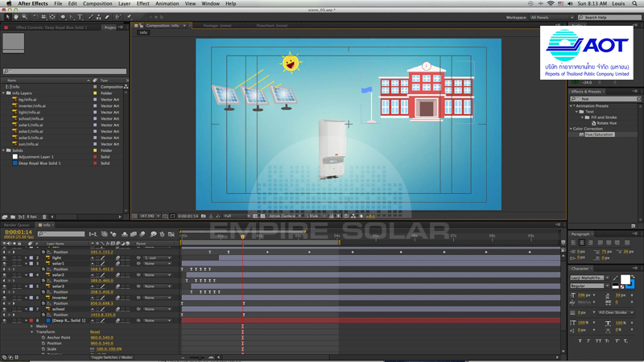This screenshot has height=362, width=644.
Task: Click the Effects & Presets search field
Action: coord(605,99)
